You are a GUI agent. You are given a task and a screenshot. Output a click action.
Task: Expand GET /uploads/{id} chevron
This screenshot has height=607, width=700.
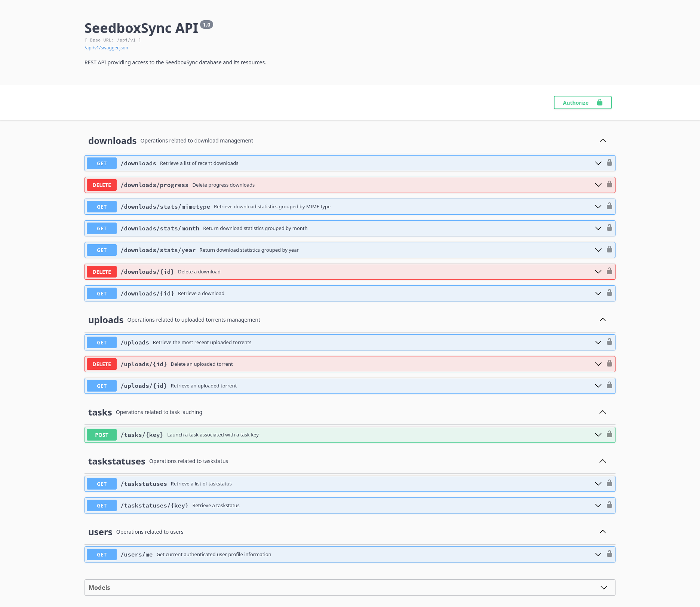pyautogui.click(x=598, y=386)
